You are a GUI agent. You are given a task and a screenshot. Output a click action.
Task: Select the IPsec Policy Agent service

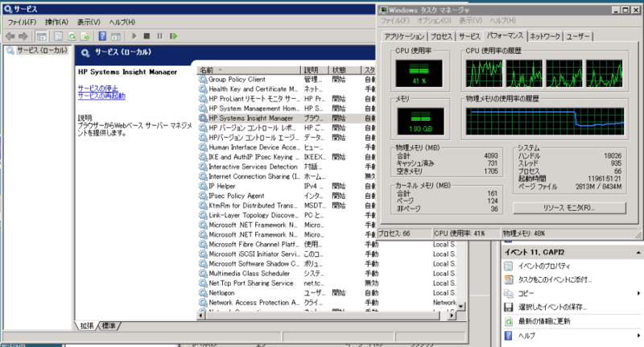coord(287,196)
